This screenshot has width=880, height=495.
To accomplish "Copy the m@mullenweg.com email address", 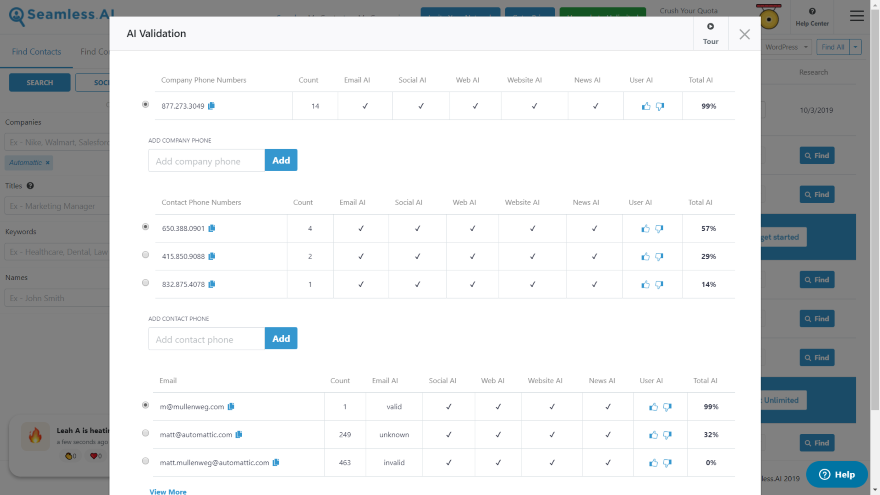I will click(231, 406).
